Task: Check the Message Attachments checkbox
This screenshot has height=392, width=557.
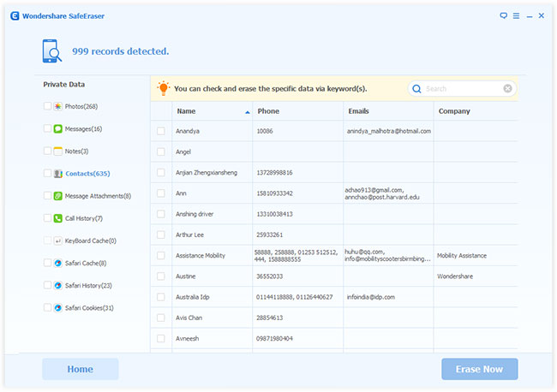Action: click(x=47, y=196)
